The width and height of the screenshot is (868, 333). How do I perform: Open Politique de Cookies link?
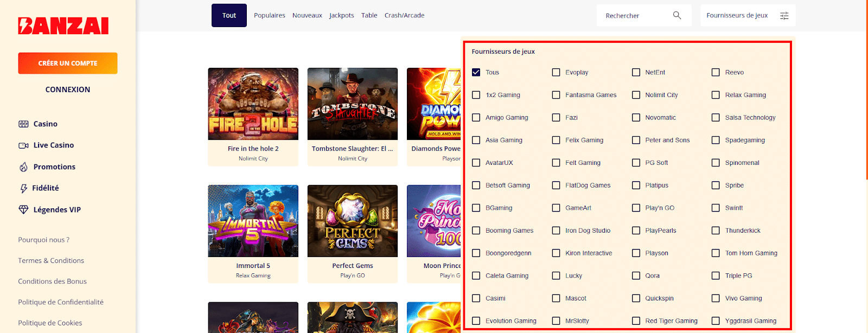click(x=50, y=323)
